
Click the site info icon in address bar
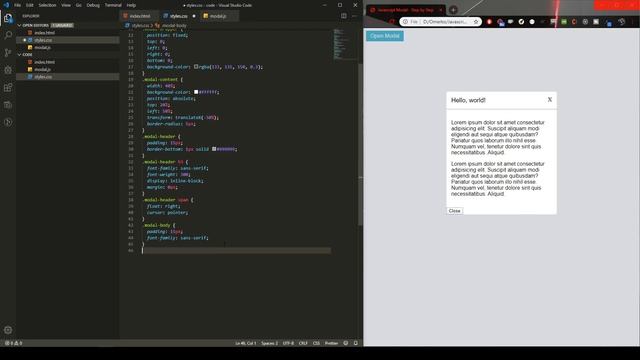click(x=405, y=22)
